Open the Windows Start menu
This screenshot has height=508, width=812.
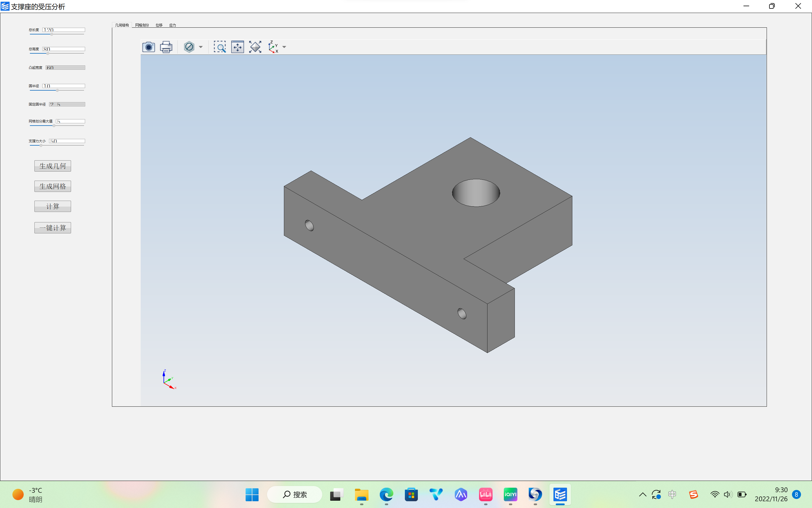(x=252, y=494)
